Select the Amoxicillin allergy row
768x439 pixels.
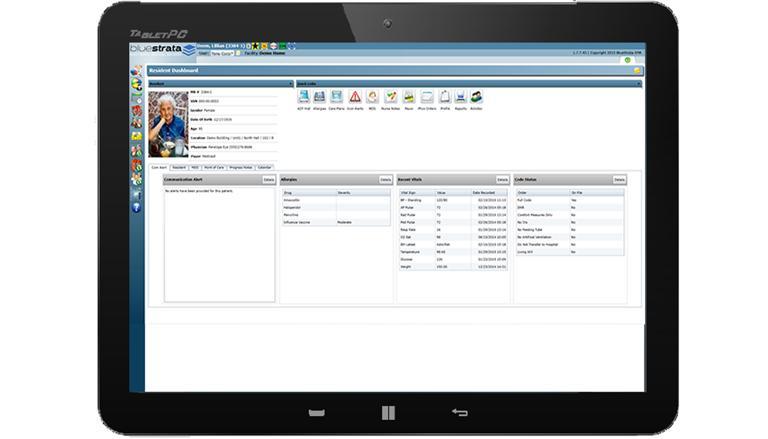(x=336, y=200)
